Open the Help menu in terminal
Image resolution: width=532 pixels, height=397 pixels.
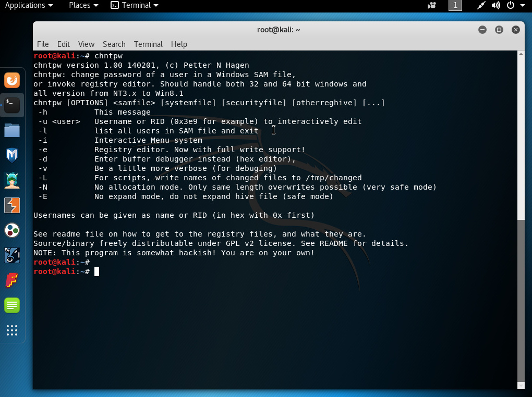179,44
